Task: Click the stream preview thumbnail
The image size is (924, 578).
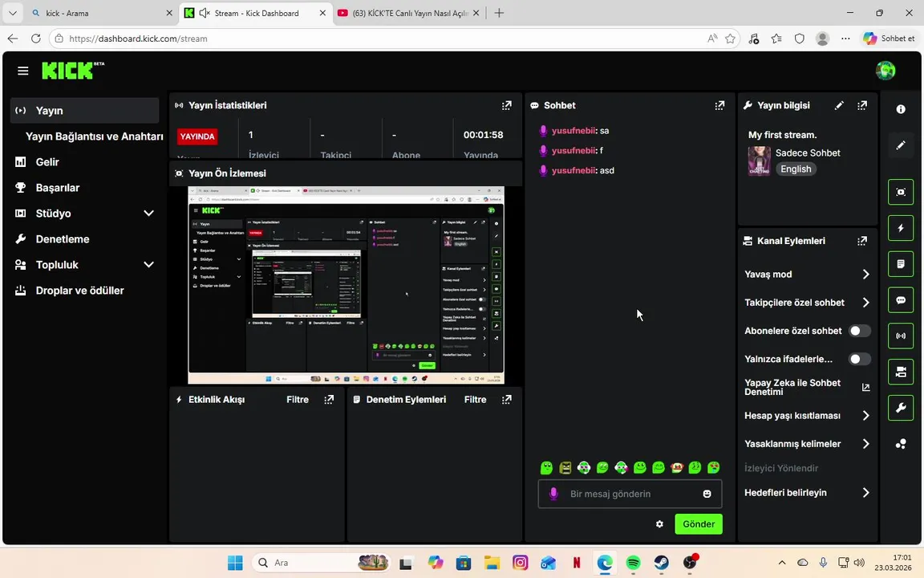Action: [x=346, y=286]
